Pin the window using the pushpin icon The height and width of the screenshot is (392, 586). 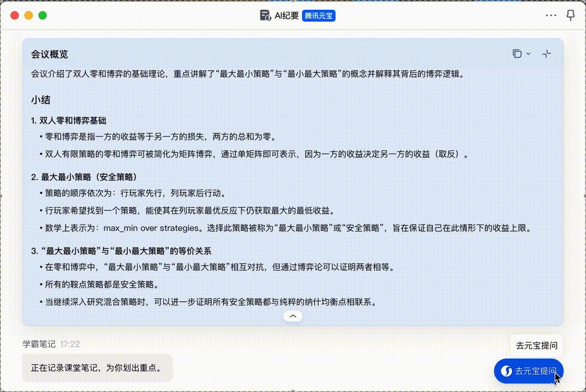(x=571, y=15)
